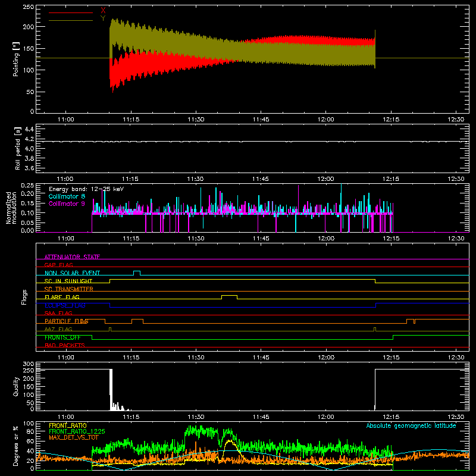The image size is (476, 476).
Task: Select the Pointing axis title
Action: [x=16, y=59]
